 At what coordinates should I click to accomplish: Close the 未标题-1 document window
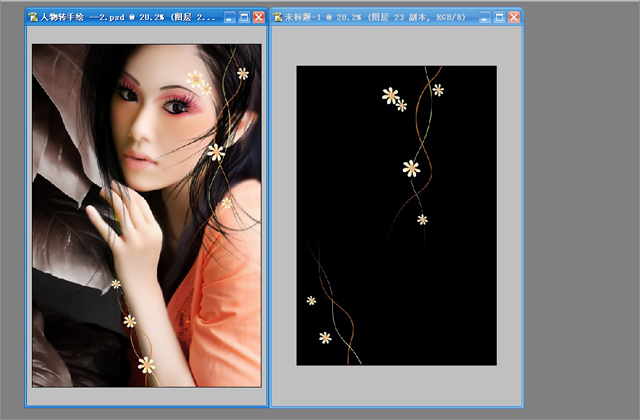click(x=514, y=17)
